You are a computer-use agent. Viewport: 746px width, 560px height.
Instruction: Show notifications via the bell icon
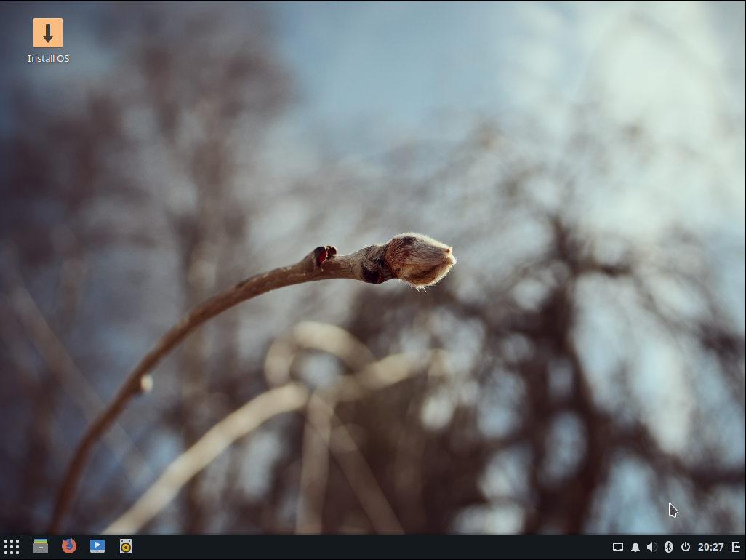[x=635, y=547]
